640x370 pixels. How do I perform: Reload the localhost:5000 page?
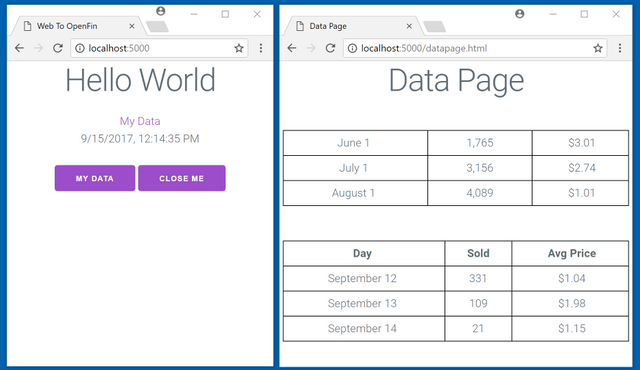[x=58, y=48]
